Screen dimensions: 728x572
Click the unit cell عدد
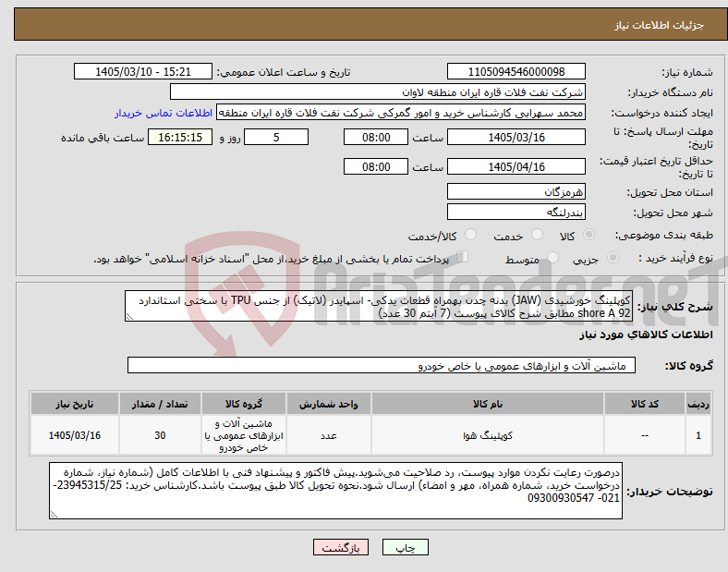coord(329,435)
